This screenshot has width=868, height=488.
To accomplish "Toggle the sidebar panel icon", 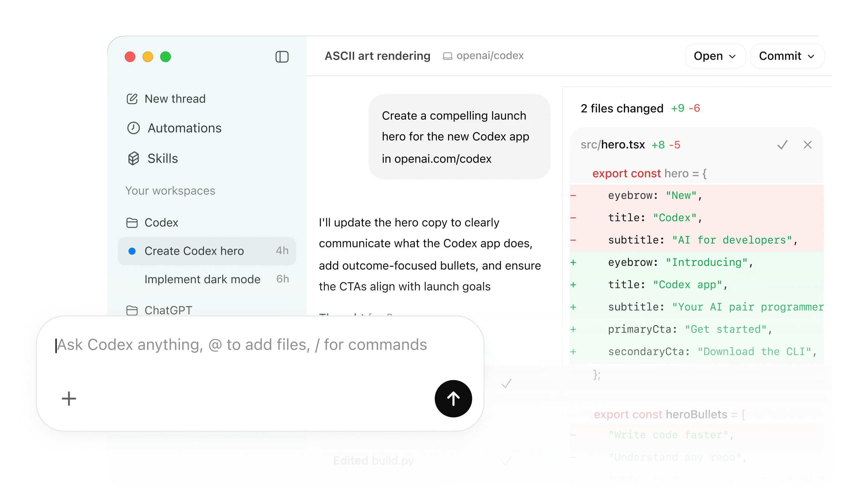I will (x=282, y=57).
